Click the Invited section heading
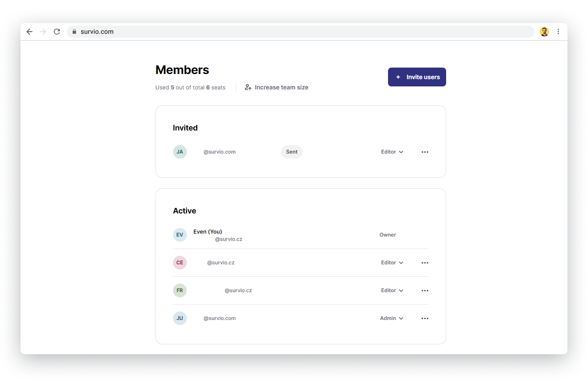 click(185, 128)
